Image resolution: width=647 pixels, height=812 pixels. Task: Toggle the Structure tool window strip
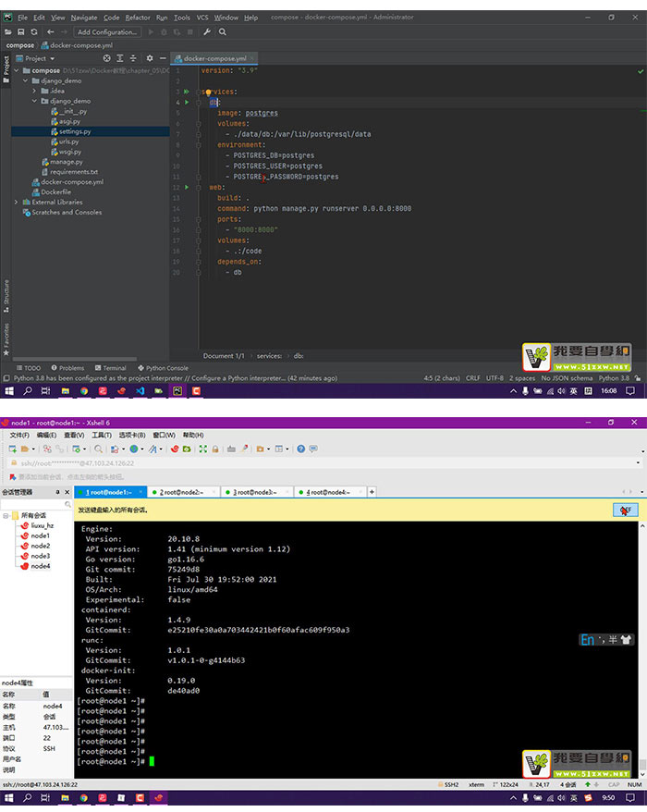click(x=6, y=296)
